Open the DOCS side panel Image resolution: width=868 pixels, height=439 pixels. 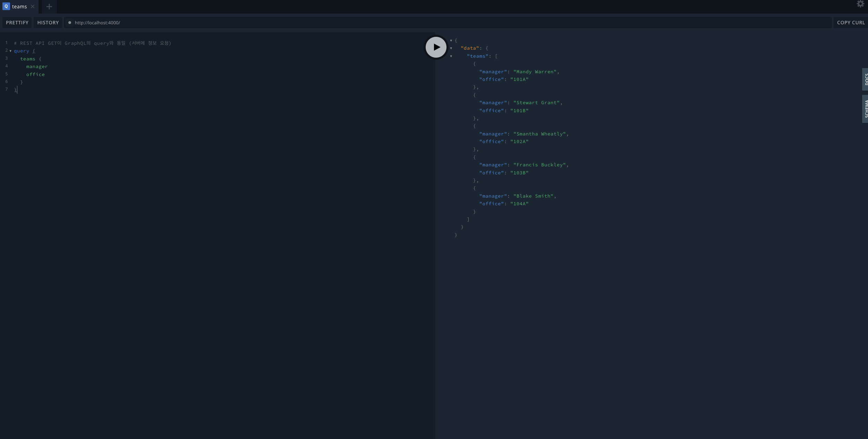[x=865, y=79]
